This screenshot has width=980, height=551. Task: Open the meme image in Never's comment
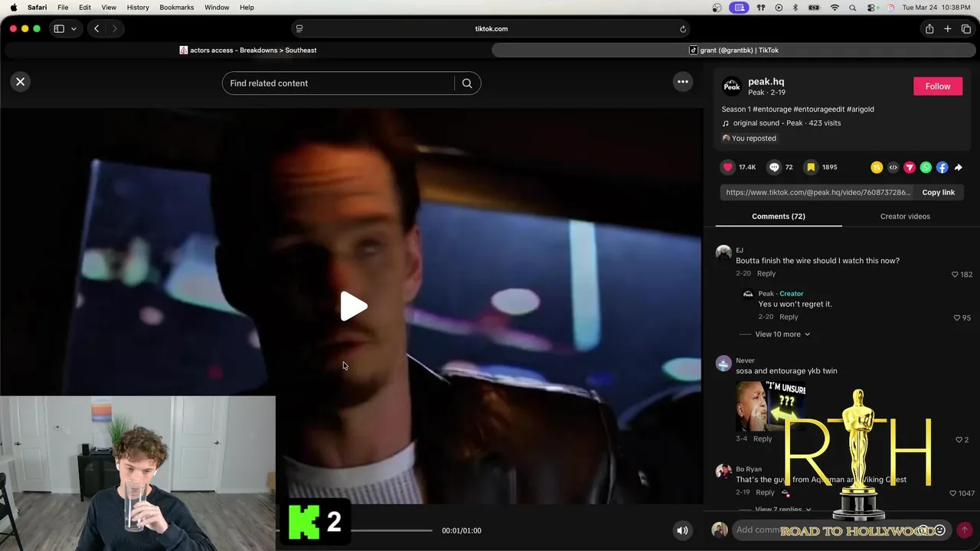click(770, 406)
